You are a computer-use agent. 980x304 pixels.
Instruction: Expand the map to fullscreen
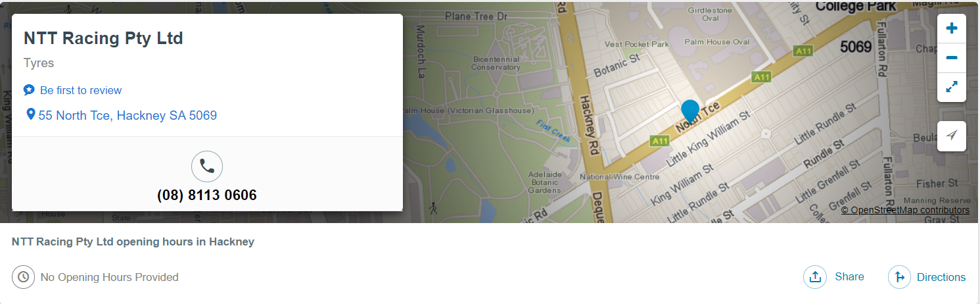click(x=951, y=87)
